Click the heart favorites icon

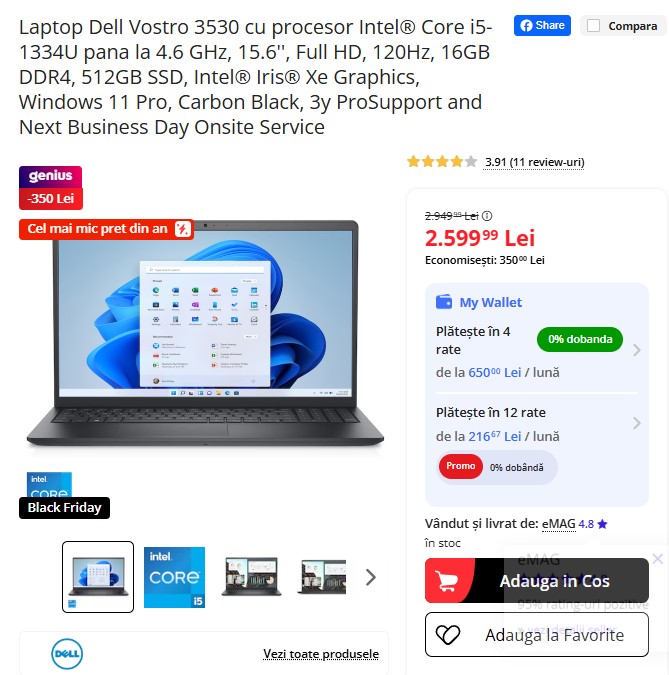448,635
